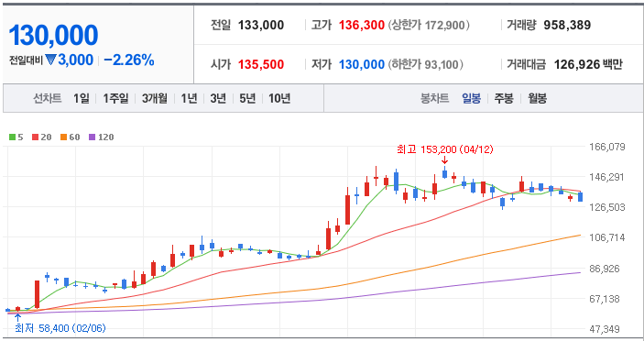644x341 pixels.
Task: Switch line chart to 1일 view
Action: tap(82, 99)
